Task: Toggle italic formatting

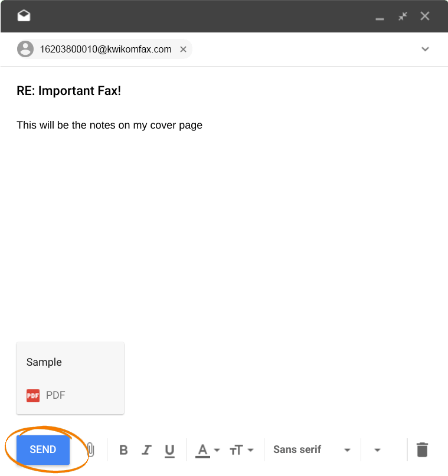Action: [147, 450]
